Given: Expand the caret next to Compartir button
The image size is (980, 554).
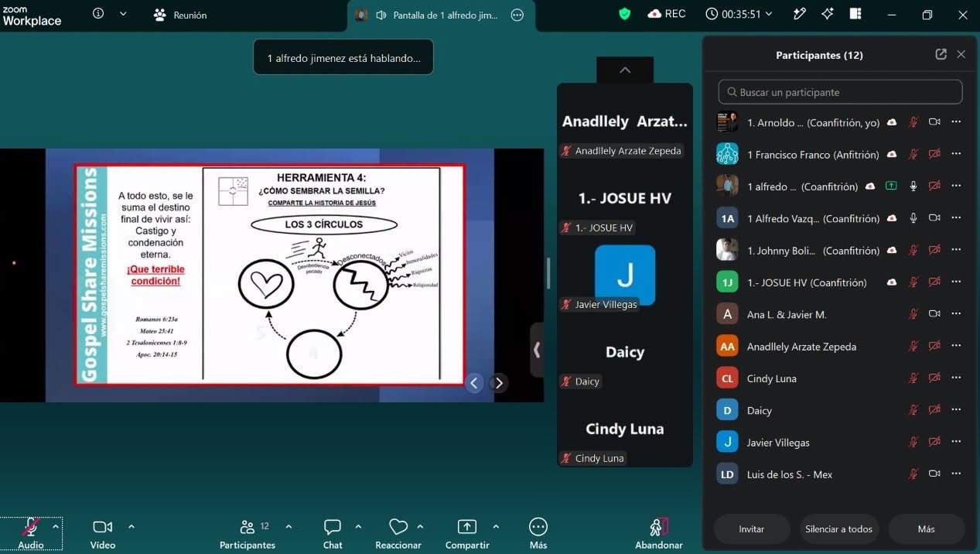Looking at the screenshot, I should (496, 526).
